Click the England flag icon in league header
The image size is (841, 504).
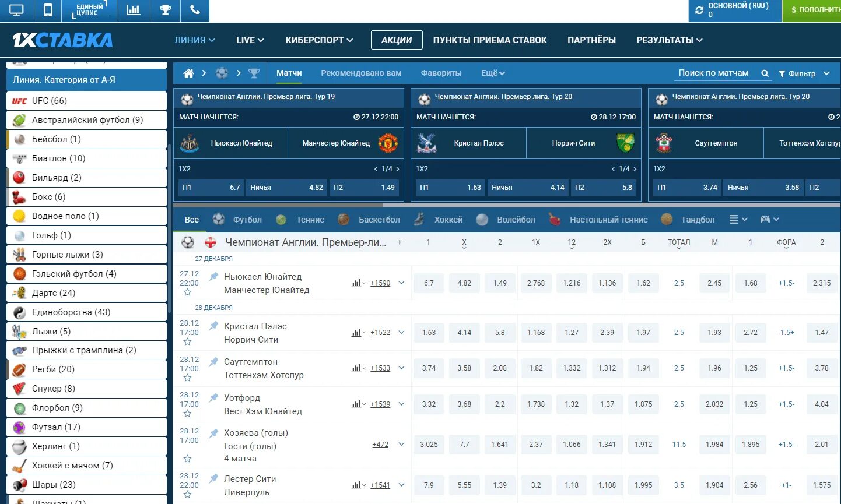tap(211, 242)
